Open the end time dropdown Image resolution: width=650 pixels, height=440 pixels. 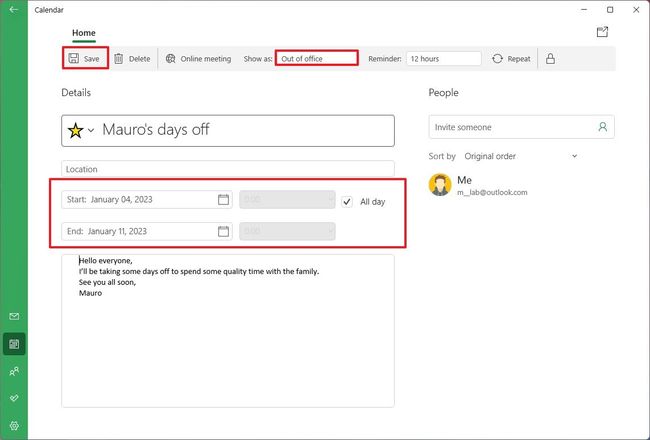287,231
